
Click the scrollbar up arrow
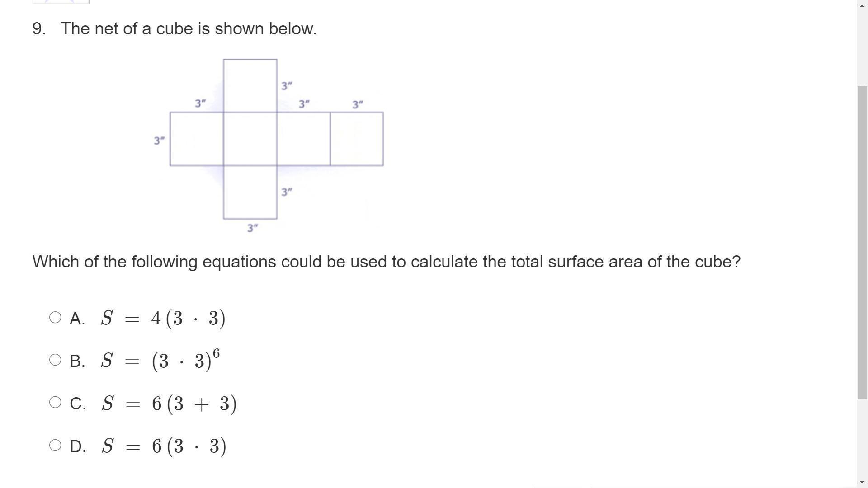(x=863, y=4)
